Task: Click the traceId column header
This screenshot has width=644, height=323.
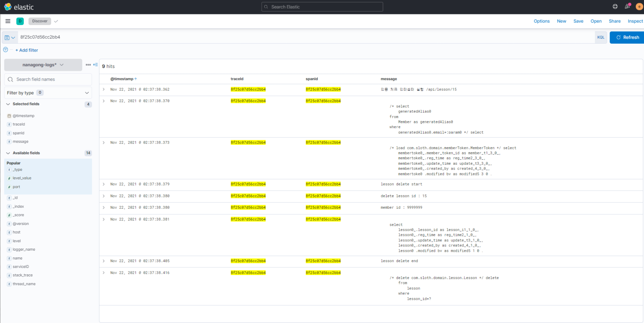Action: coord(237,79)
